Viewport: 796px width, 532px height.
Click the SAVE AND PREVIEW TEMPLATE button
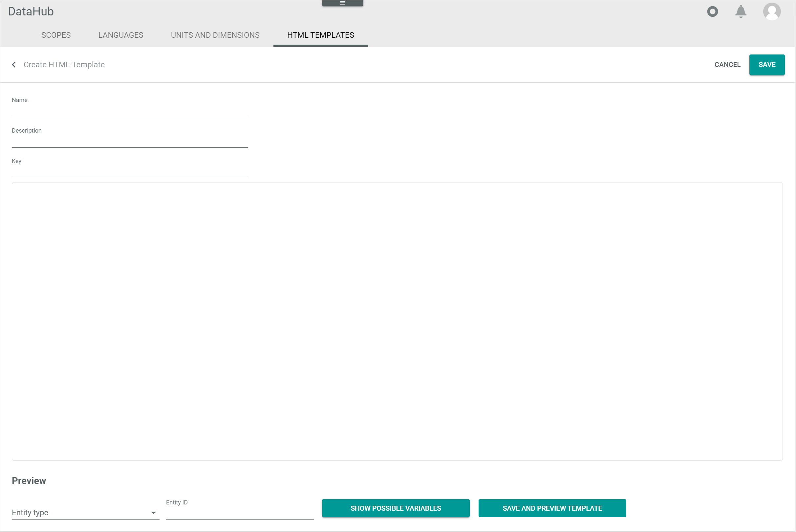coord(552,508)
